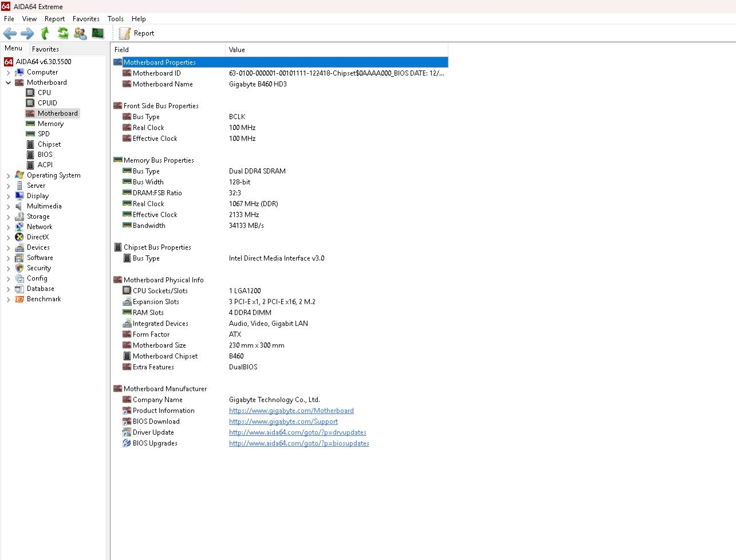Click the Database icon in tree
This screenshot has height=560, width=736.
pyautogui.click(x=19, y=289)
